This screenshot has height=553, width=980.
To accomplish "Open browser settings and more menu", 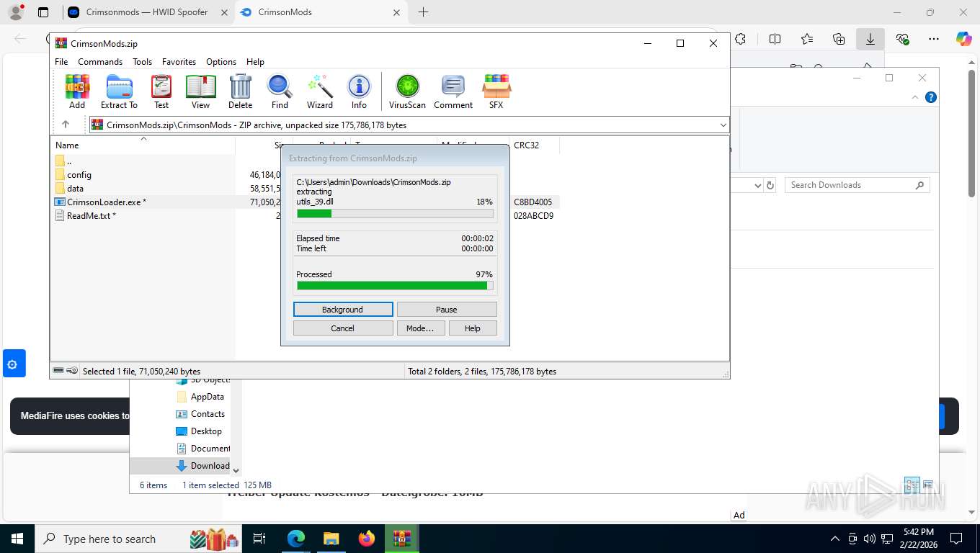I will pyautogui.click(x=934, y=40).
